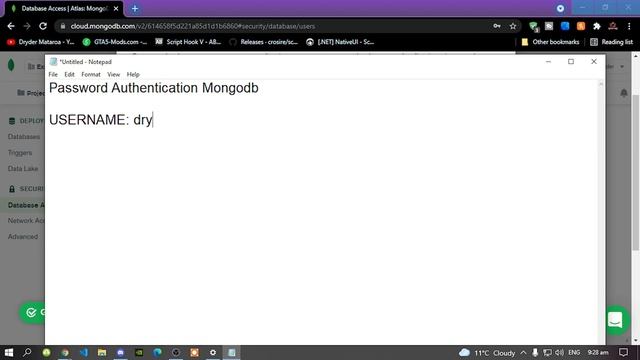Click the site lock icon

tap(62, 26)
